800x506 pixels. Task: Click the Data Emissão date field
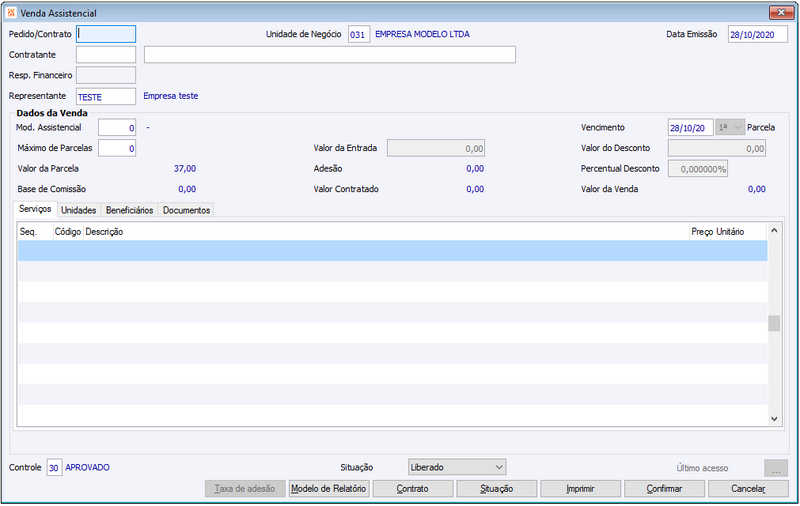[758, 35]
